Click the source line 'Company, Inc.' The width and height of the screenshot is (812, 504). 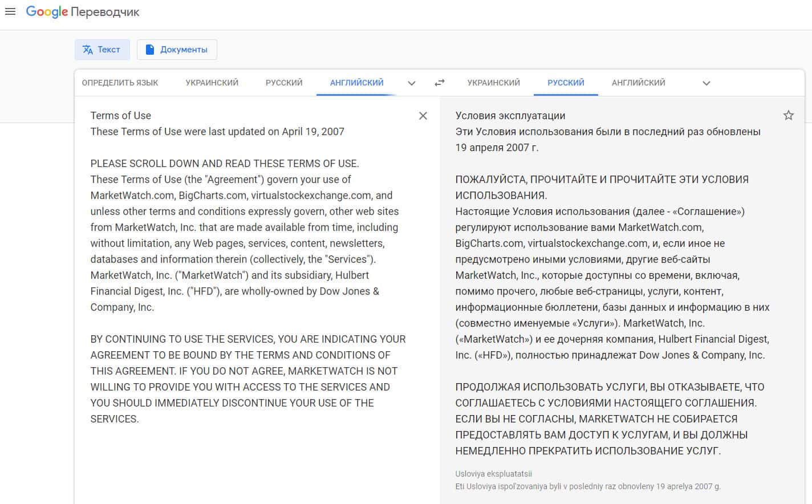[123, 307]
